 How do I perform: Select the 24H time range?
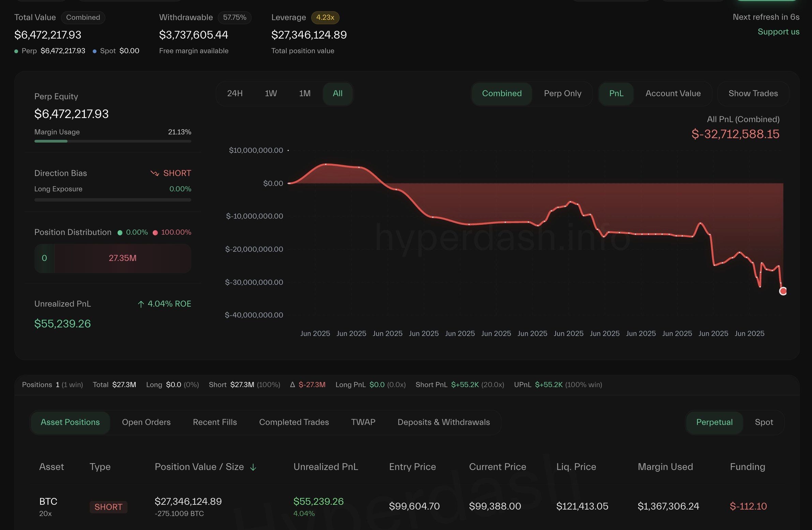point(235,93)
